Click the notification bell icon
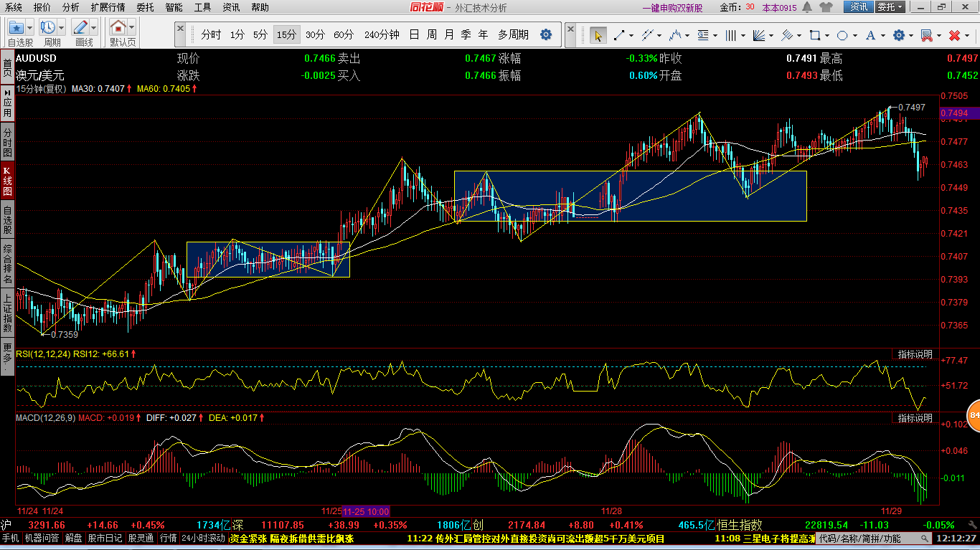Viewport: 980px width, 550px height. (x=807, y=7)
